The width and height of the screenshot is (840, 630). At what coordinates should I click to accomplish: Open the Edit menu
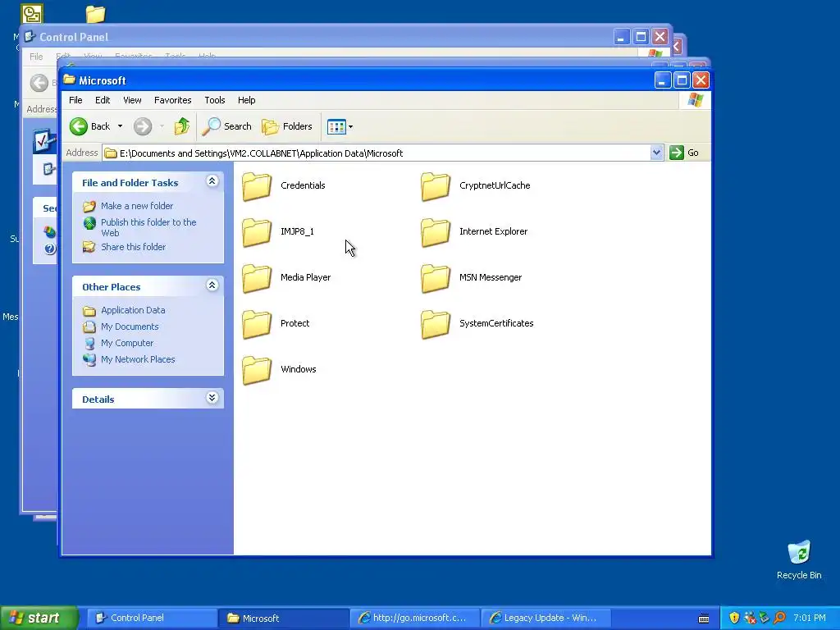(103, 100)
